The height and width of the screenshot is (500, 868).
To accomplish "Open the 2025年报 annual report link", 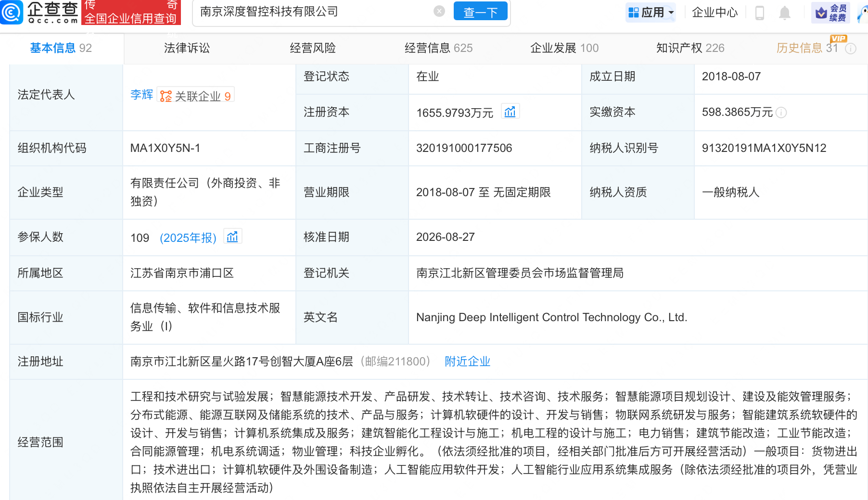I will 188,237.
